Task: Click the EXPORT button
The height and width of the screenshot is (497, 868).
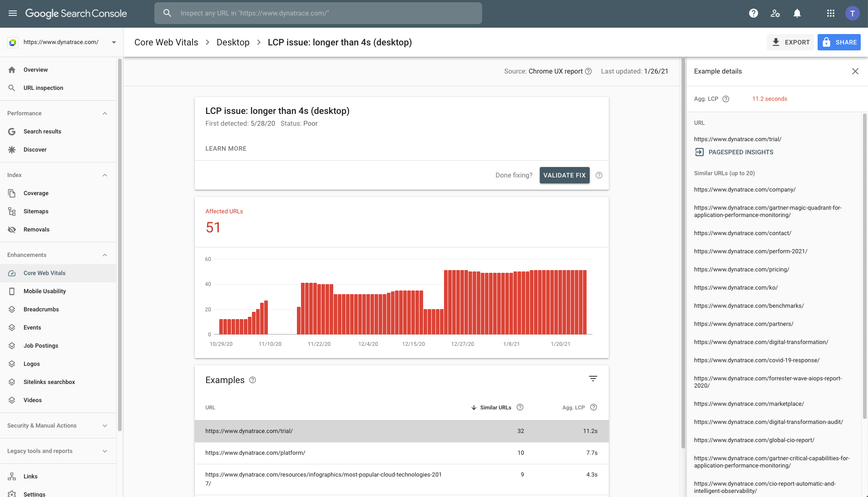Action: pyautogui.click(x=790, y=42)
